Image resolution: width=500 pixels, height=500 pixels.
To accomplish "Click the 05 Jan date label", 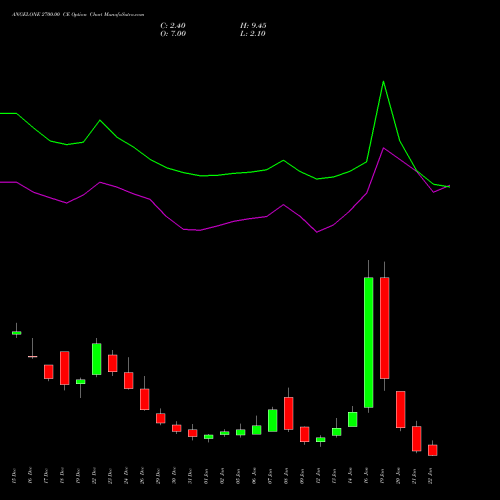I will pos(238,476).
